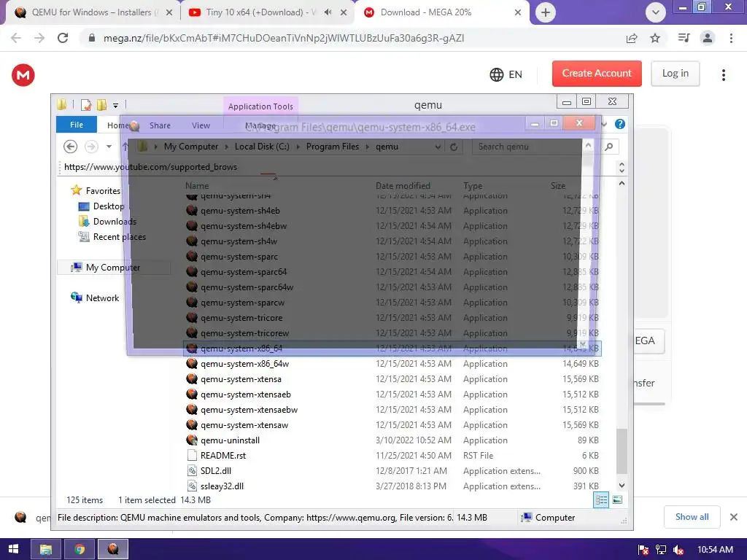Click new folder icon in Explorer quick access toolbar
The height and width of the screenshot is (560, 747).
point(101,105)
